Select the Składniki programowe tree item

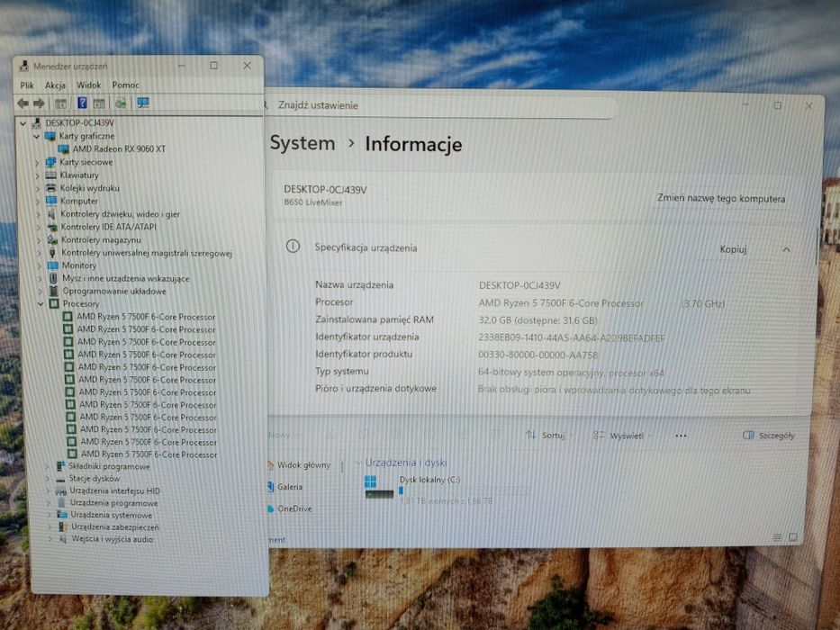(x=109, y=466)
